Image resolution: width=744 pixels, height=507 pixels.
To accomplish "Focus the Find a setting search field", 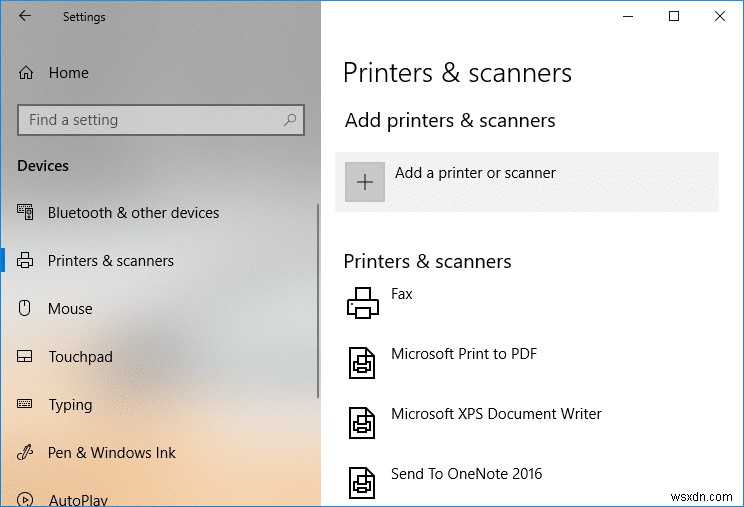I will pyautogui.click(x=161, y=120).
